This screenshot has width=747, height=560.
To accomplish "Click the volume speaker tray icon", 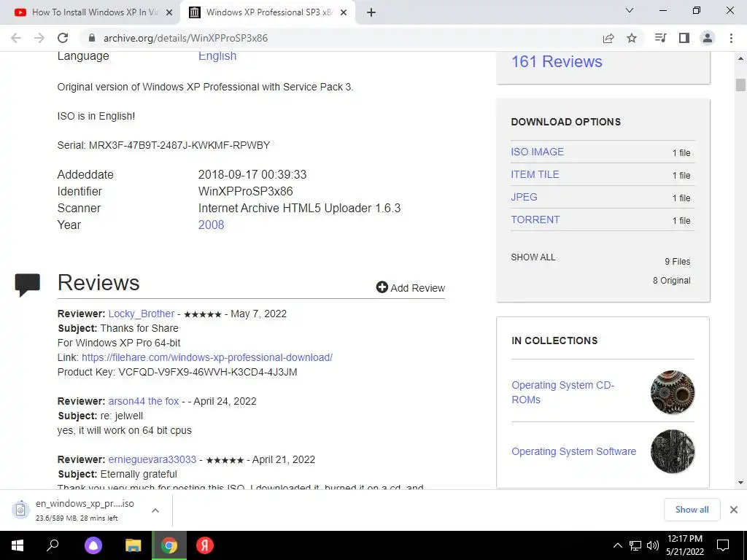I will pos(653,545).
